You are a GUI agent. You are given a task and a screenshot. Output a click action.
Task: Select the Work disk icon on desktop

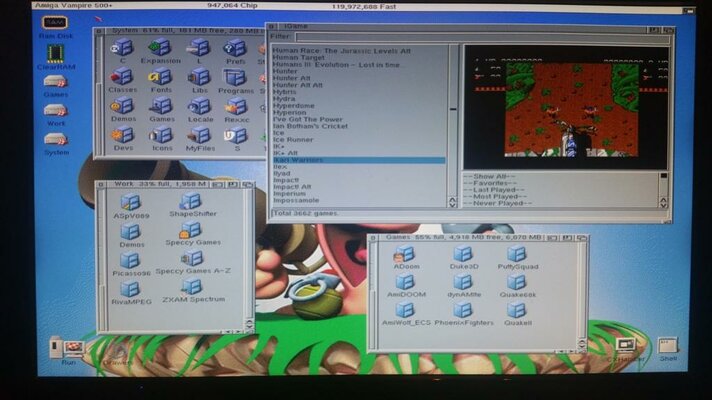[55, 112]
